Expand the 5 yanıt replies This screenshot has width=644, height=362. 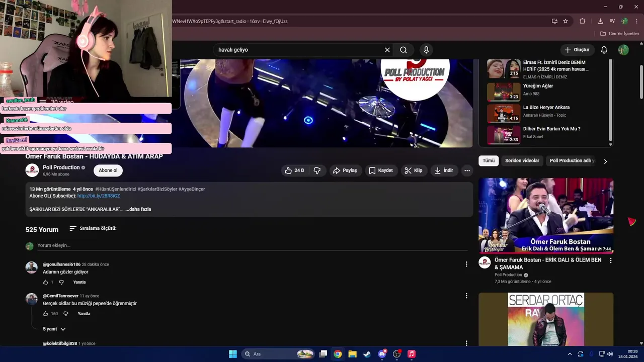point(54,329)
